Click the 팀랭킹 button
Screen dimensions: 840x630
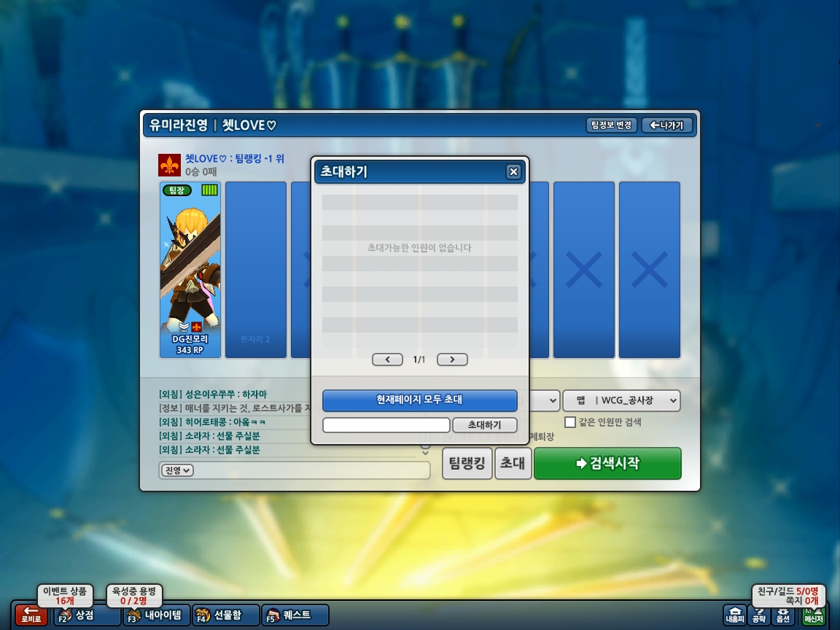(x=467, y=463)
